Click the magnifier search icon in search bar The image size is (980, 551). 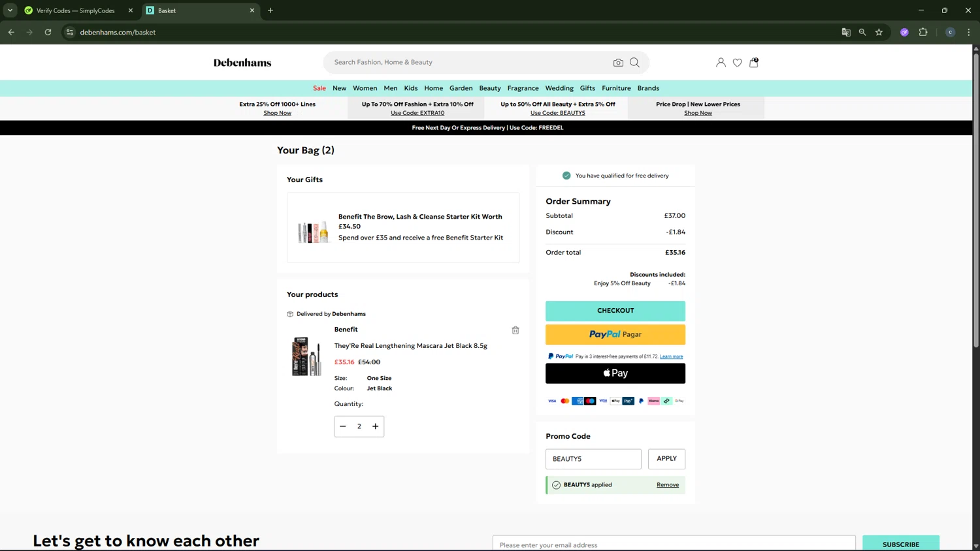[x=634, y=63]
